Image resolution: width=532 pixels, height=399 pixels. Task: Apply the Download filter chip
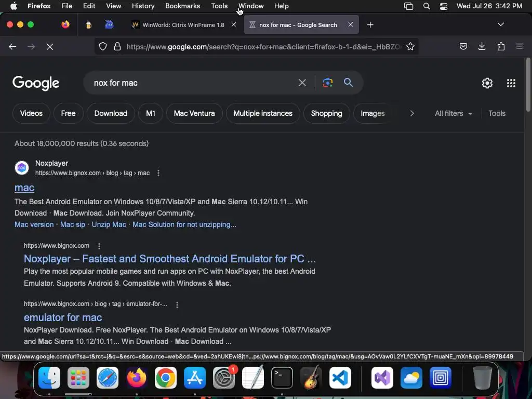click(111, 113)
